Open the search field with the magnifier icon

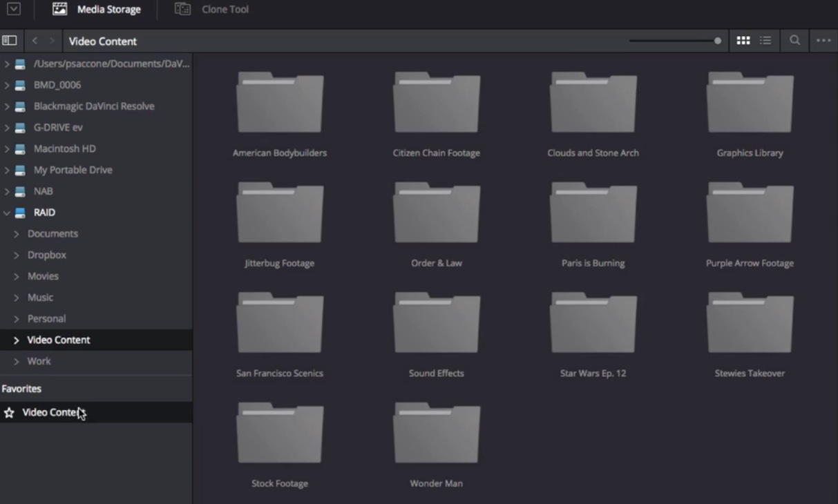[793, 40]
